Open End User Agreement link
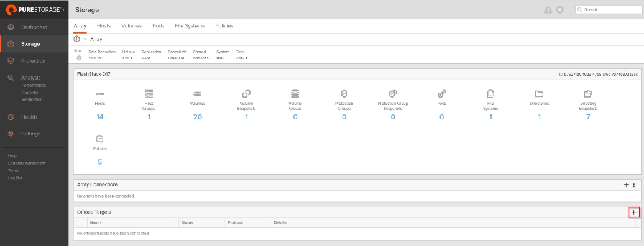The height and width of the screenshot is (246, 644). 27,163
